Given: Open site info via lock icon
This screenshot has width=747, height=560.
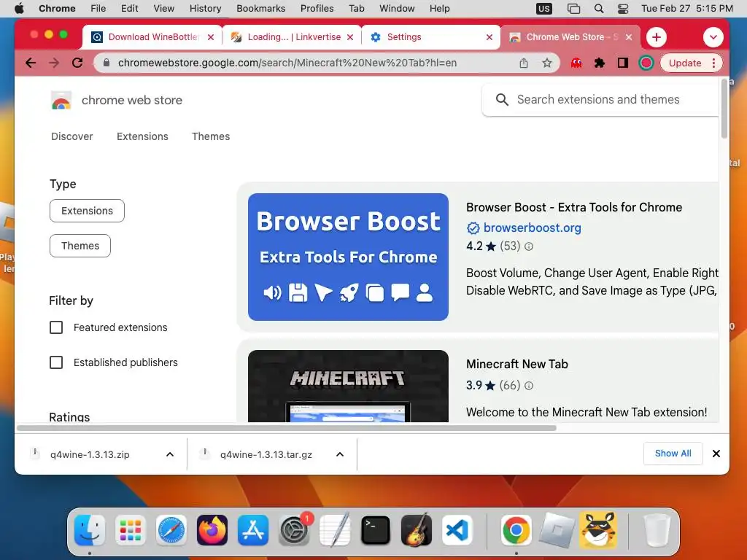Looking at the screenshot, I should pyautogui.click(x=107, y=63).
